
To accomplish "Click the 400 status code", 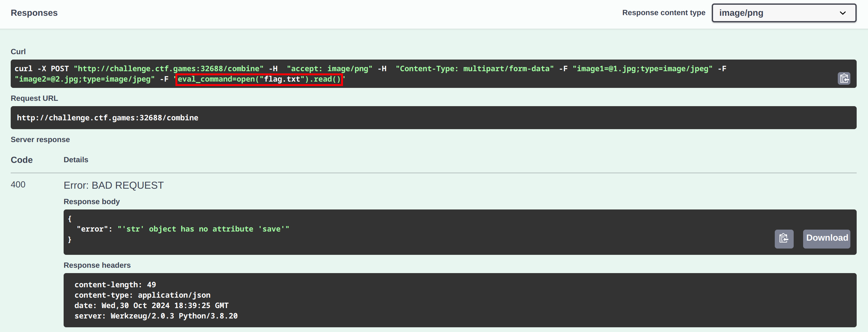I will pos(18,185).
